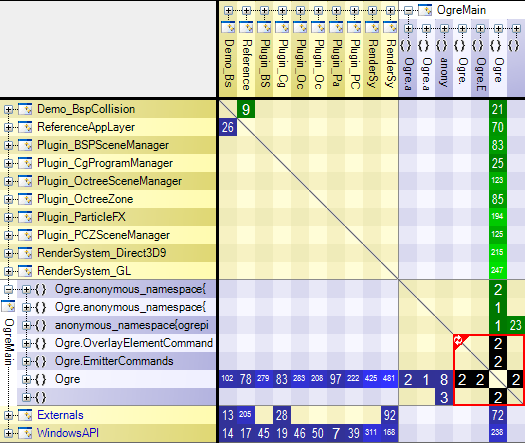Click the Plugin_CgProgramManager assembly icon
This screenshot has width=525, height=443.
25,163
